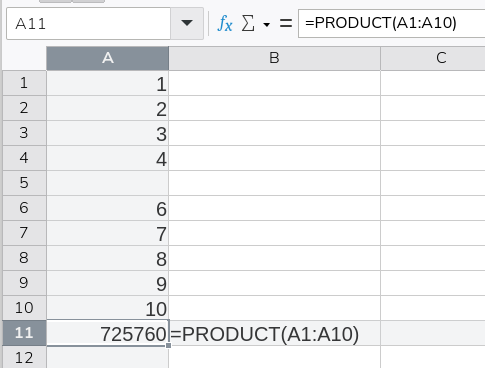Expand the Sum function dropdown arrow
The height and width of the screenshot is (368, 485).
click(x=266, y=24)
